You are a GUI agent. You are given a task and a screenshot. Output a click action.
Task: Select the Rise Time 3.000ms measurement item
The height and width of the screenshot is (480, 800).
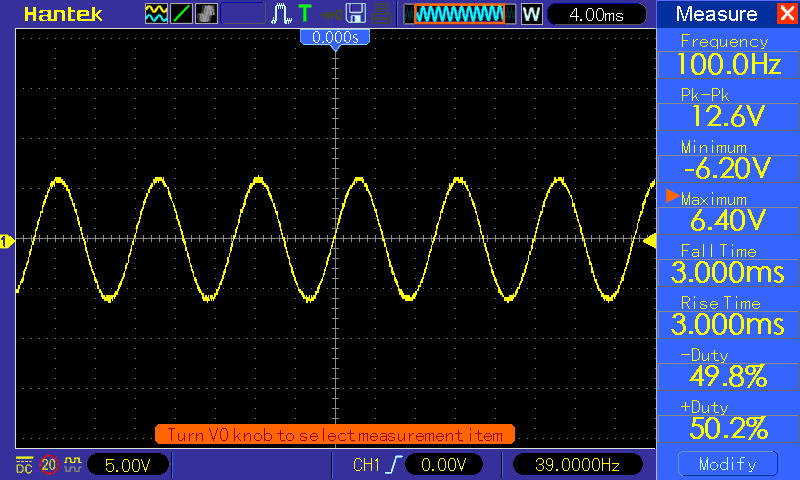pyautogui.click(x=728, y=317)
